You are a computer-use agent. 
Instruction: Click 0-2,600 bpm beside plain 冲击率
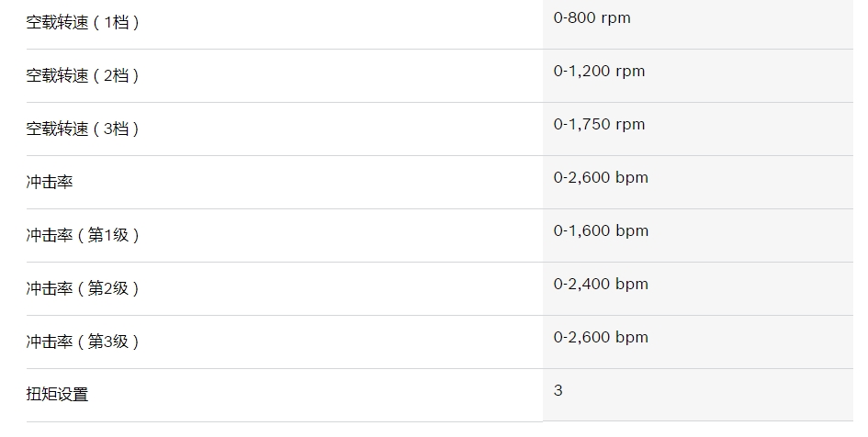tap(601, 177)
